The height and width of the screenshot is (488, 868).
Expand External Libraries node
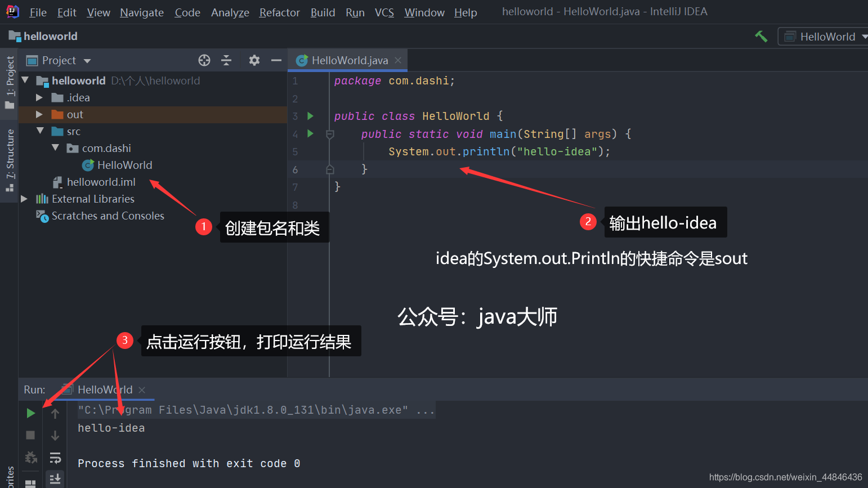pyautogui.click(x=24, y=199)
